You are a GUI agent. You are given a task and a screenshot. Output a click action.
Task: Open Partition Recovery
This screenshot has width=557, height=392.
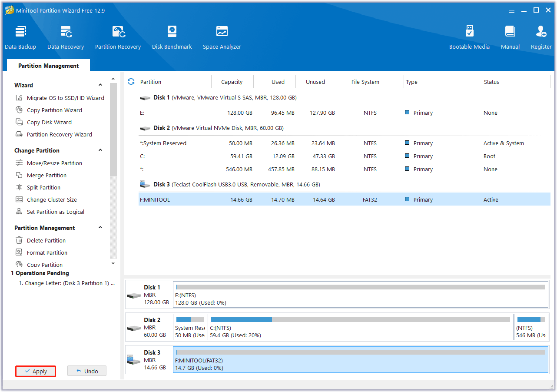pyautogui.click(x=118, y=37)
